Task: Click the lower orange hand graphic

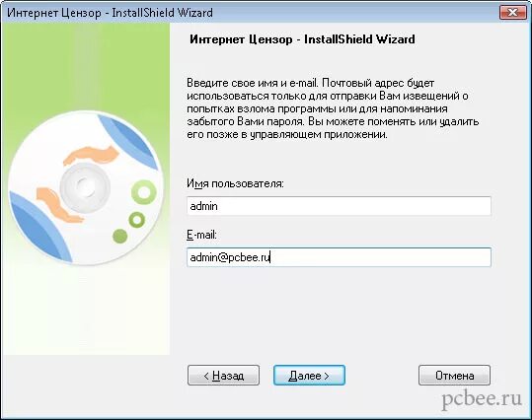Action: (x=56, y=205)
